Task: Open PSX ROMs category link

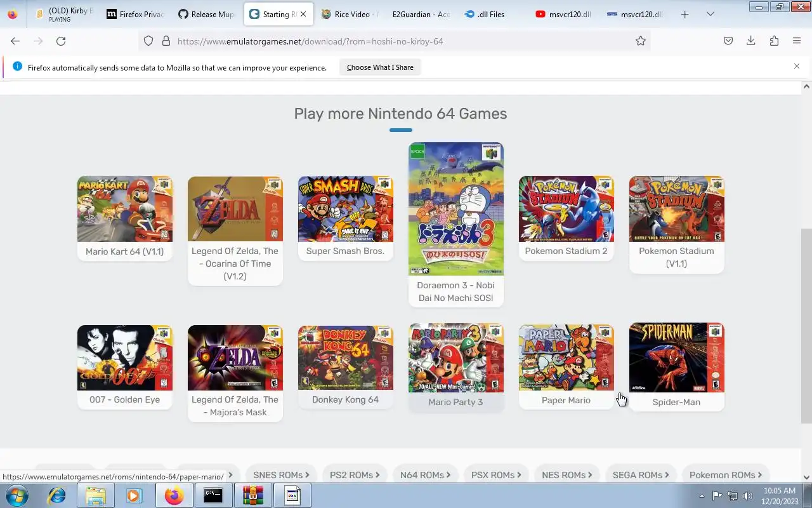Action: coord(496,474)
